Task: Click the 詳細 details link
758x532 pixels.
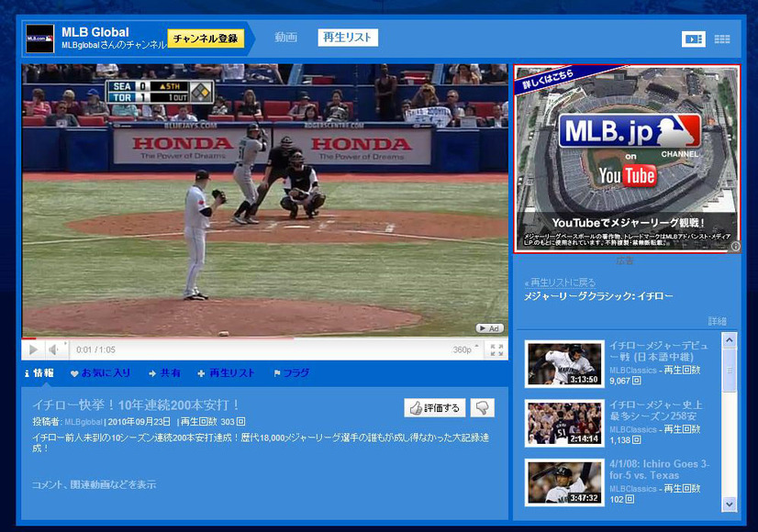Action: coord(718,321)
